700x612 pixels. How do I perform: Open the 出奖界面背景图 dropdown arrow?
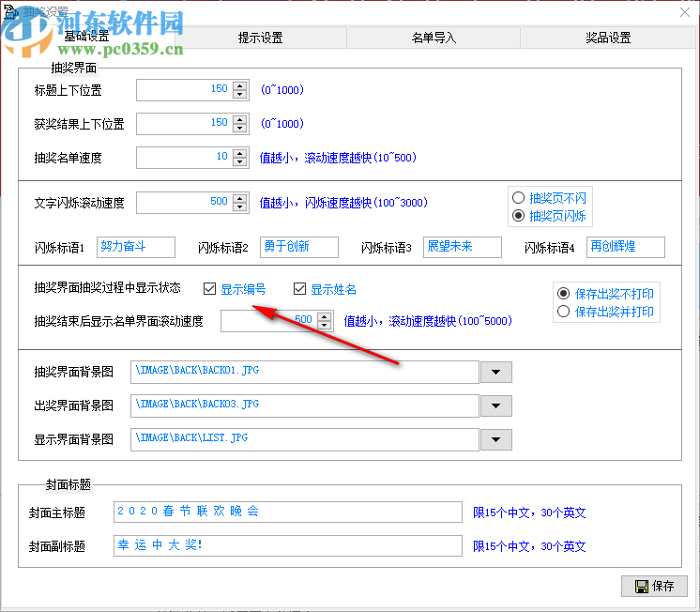[495, 405]
